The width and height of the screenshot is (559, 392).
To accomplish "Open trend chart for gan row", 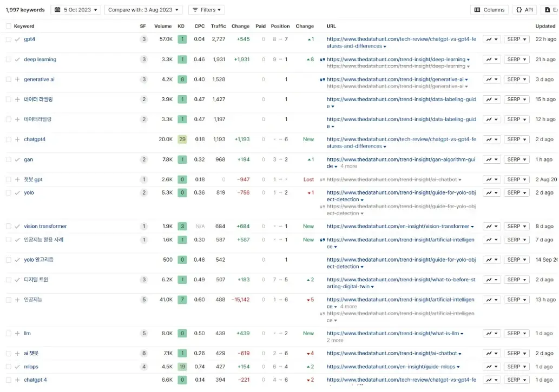I will [492, 160].
